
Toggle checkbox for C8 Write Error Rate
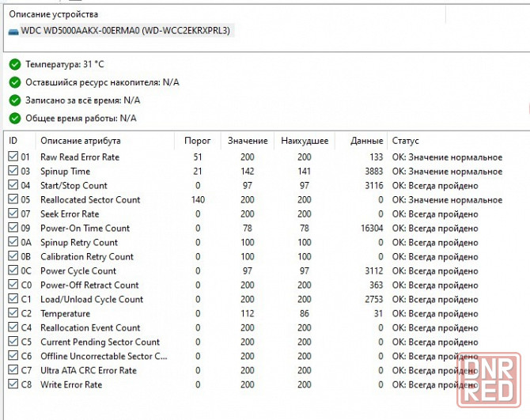tap(12, 385)
